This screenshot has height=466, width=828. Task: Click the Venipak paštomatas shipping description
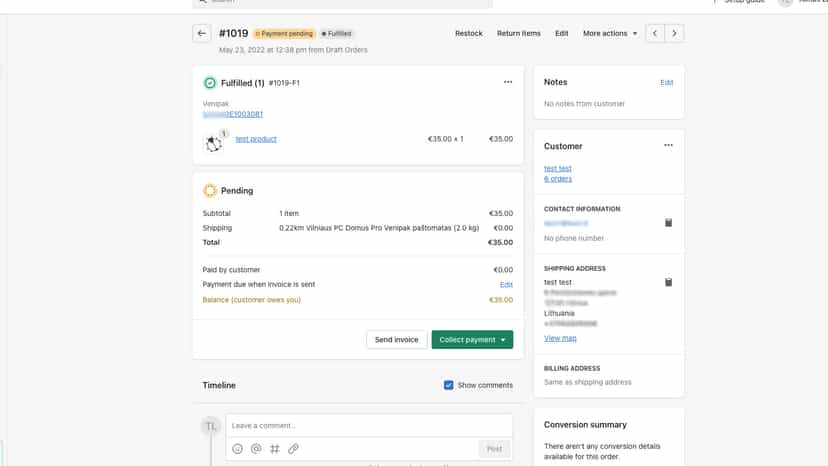point(379,228)
